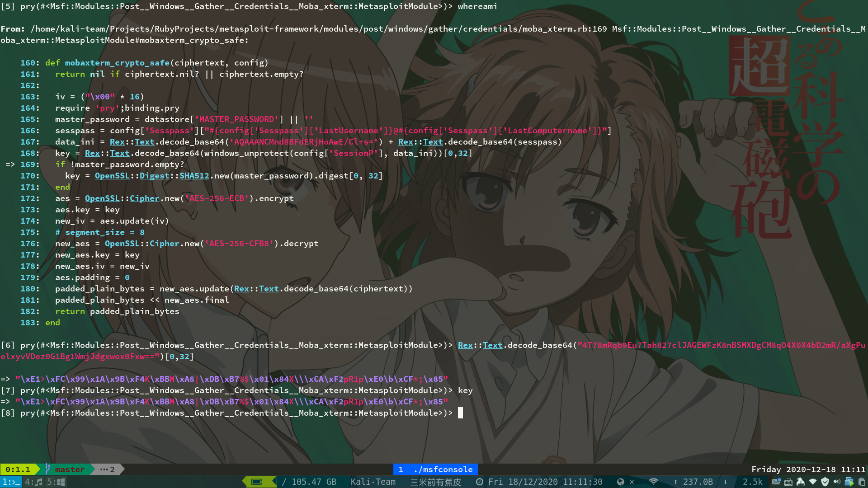Open the keyboard input tray icon

[x=788, y=482]
